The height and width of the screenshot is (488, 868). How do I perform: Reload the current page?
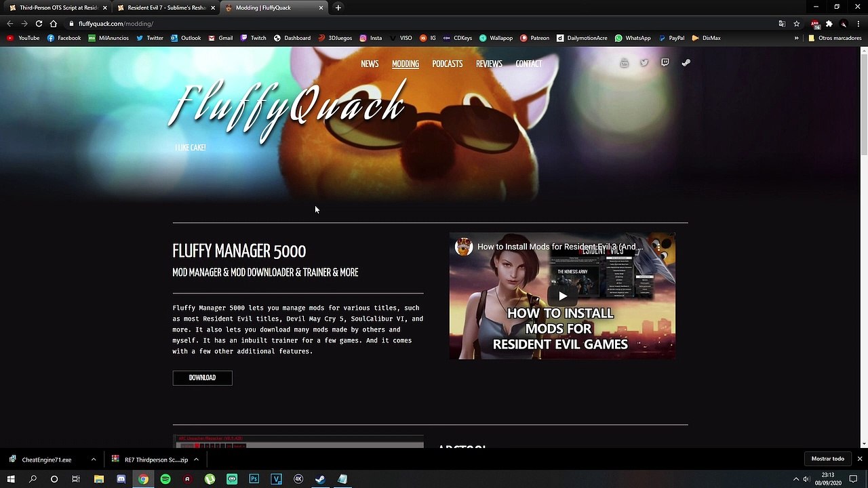(x=39, y=24)
